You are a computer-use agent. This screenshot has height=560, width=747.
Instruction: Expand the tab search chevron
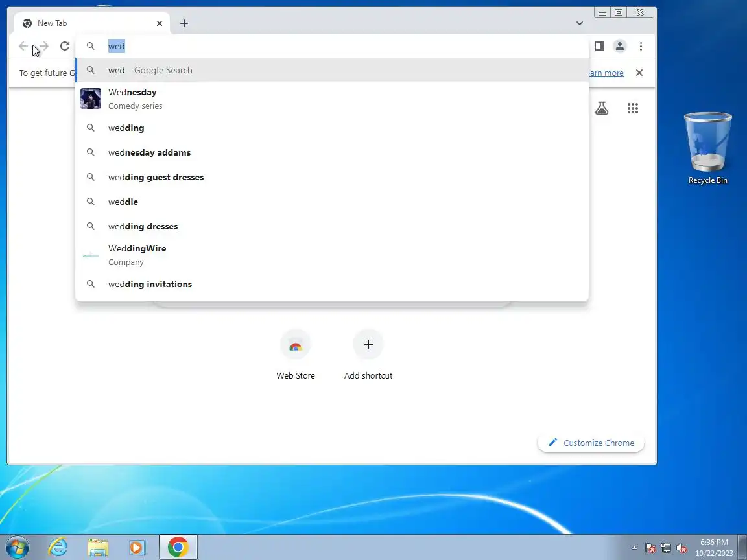click(x=579, y=23)
